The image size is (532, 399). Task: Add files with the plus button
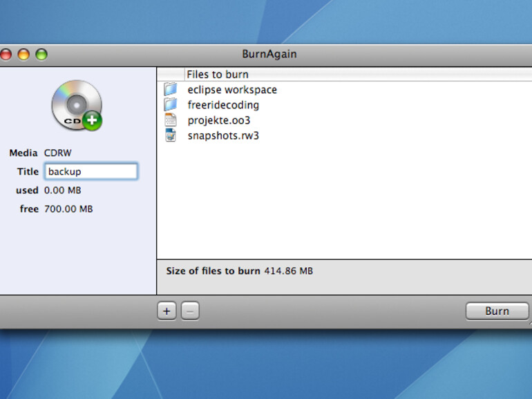[167, 311]
